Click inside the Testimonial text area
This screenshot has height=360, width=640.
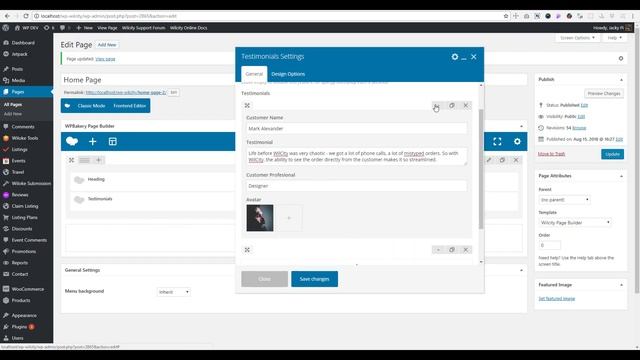click(x=356, y=156)
